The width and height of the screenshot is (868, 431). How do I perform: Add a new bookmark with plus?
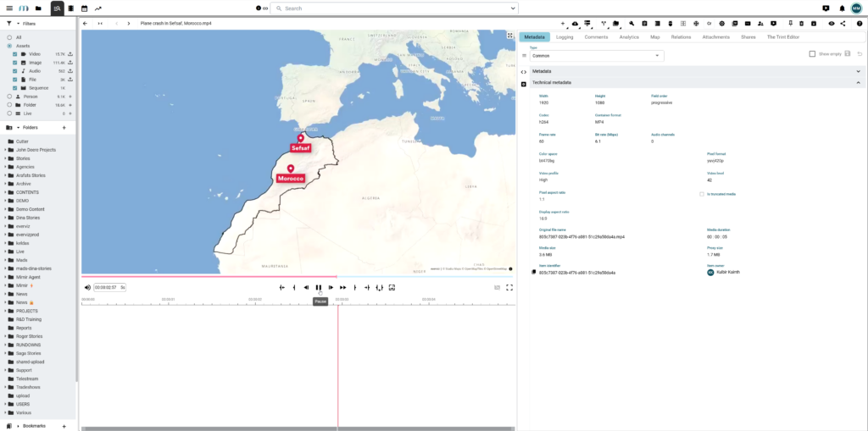point(64,426)
